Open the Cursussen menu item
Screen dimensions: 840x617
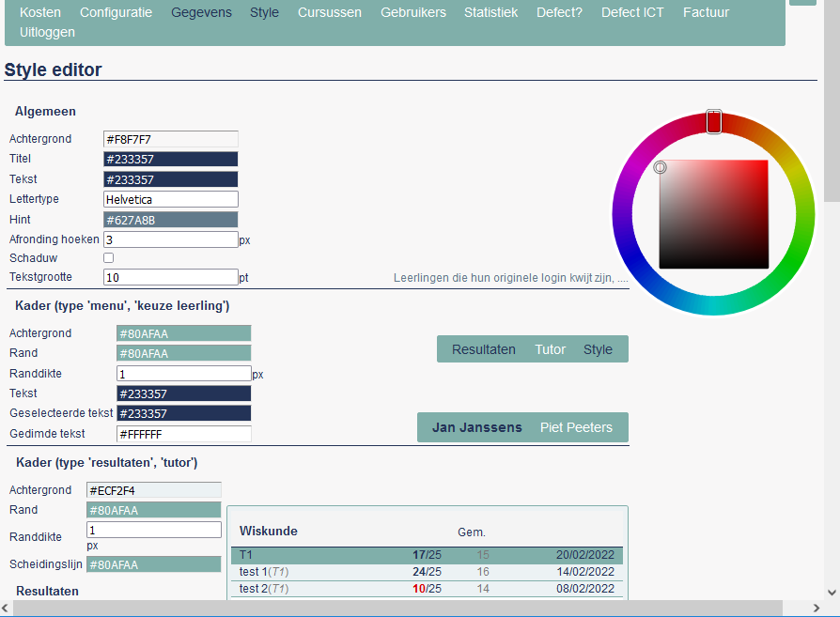coord(330,12)
